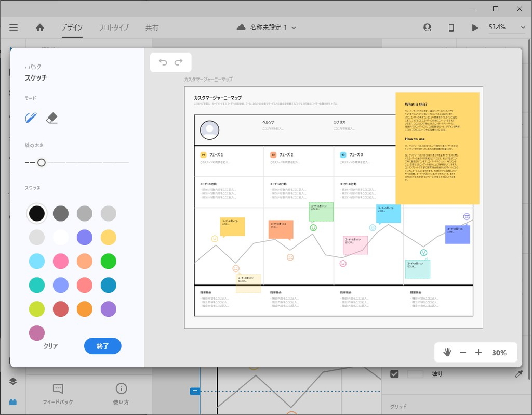Click the cloud document icon
Screen dimensions: 532x415
241,28
